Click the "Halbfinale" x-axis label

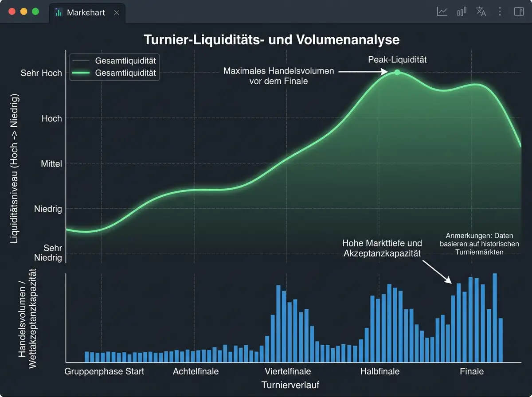380,371
